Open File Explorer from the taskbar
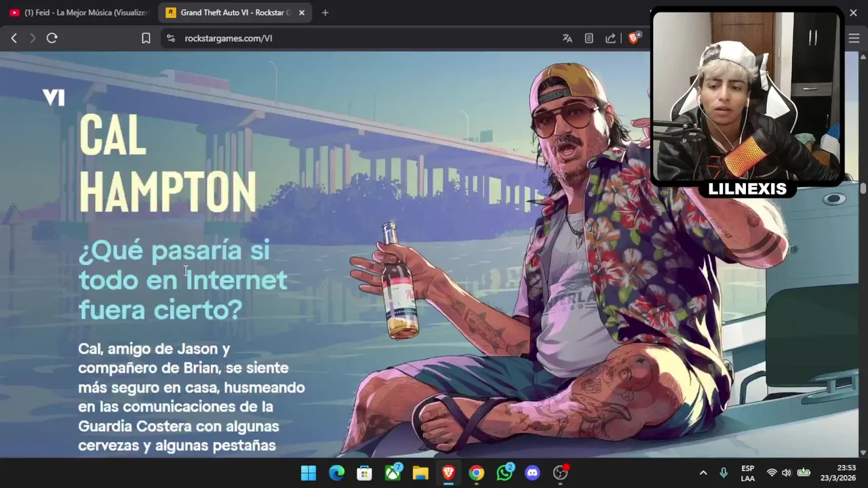Image resolution: width=868 pixels, height=488 pixels. [420, 473]
